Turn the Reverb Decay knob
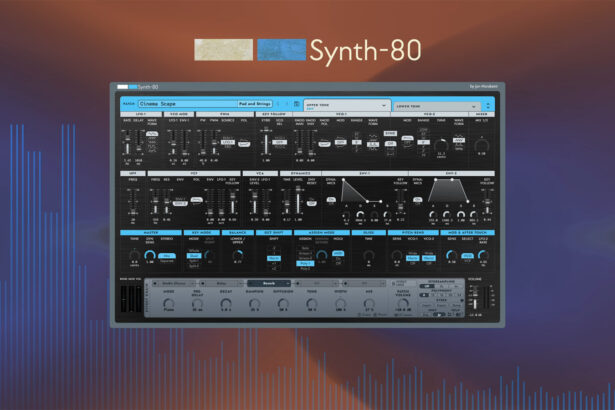615x410 pixels. coord(226,303)
